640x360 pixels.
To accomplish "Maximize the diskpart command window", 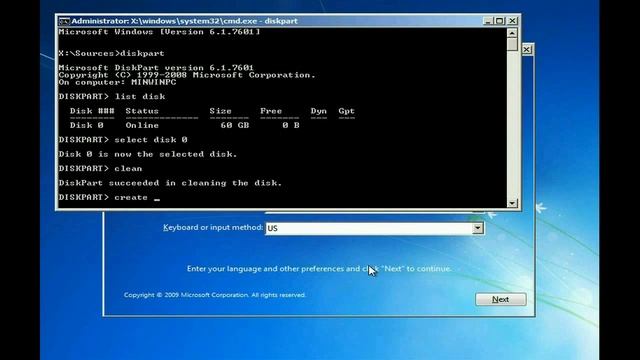I will (x=500, y=20).
